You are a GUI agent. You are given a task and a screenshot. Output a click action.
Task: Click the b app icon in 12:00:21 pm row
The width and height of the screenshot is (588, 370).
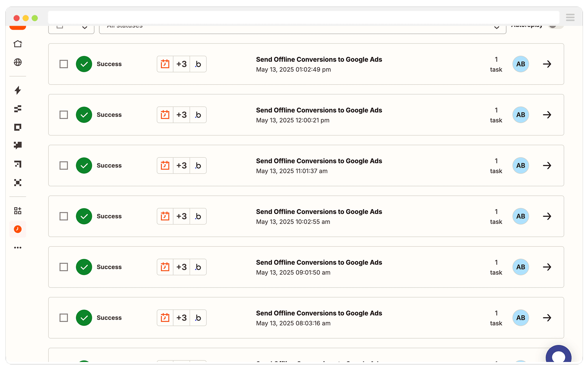[x=198, y=115]
